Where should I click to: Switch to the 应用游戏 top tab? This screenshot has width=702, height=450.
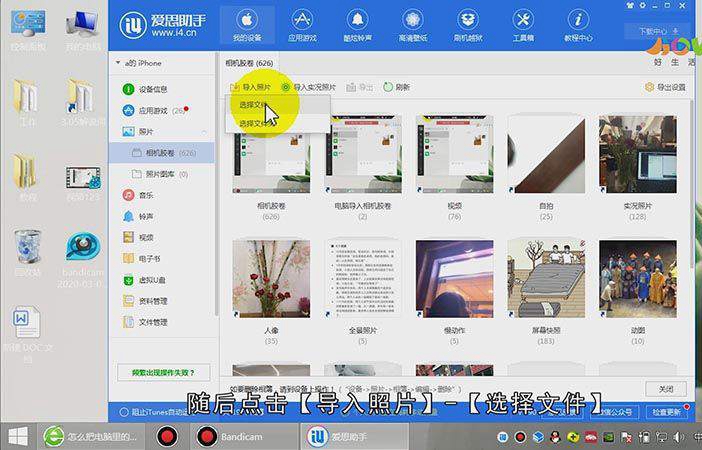[302, 27]
